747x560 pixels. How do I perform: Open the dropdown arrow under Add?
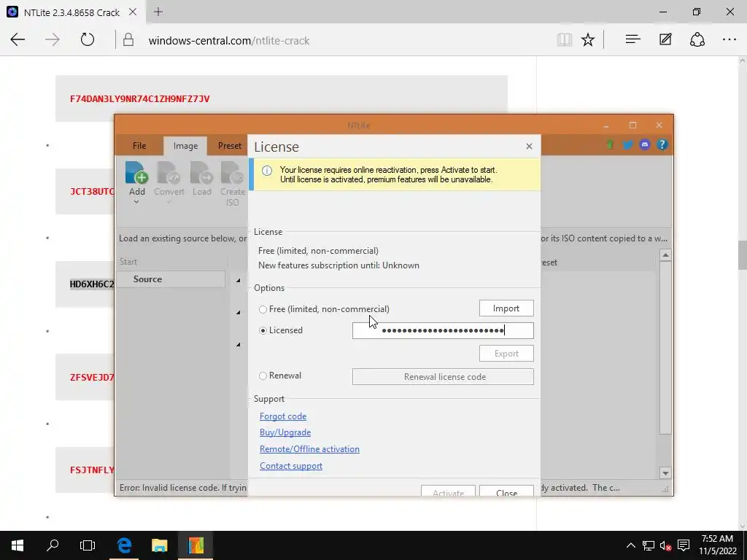tap(136, 202)
